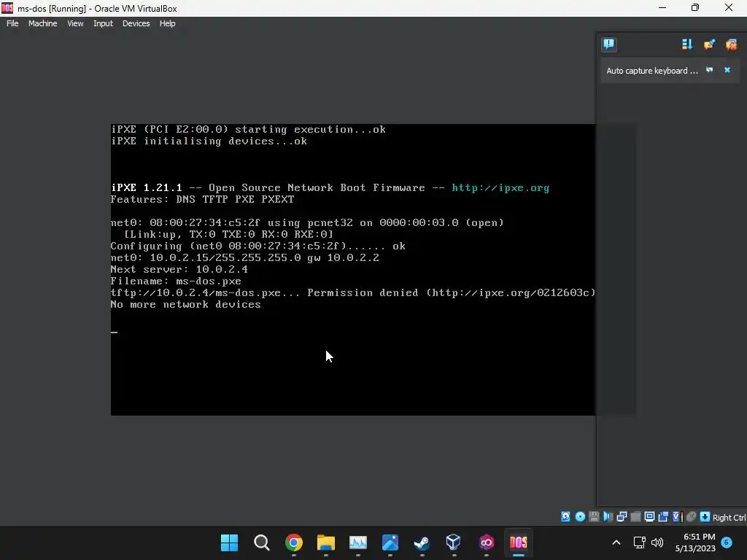Screen dimensions: 747x560
Task: Open the Help menu
Action: 167,23
